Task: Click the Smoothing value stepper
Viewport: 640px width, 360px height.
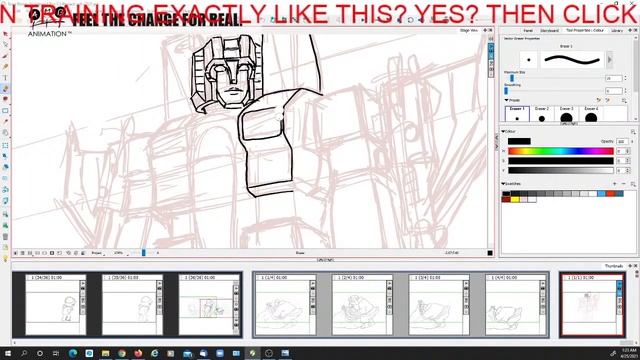Action: pyautogui.click(x=625, y=91)
